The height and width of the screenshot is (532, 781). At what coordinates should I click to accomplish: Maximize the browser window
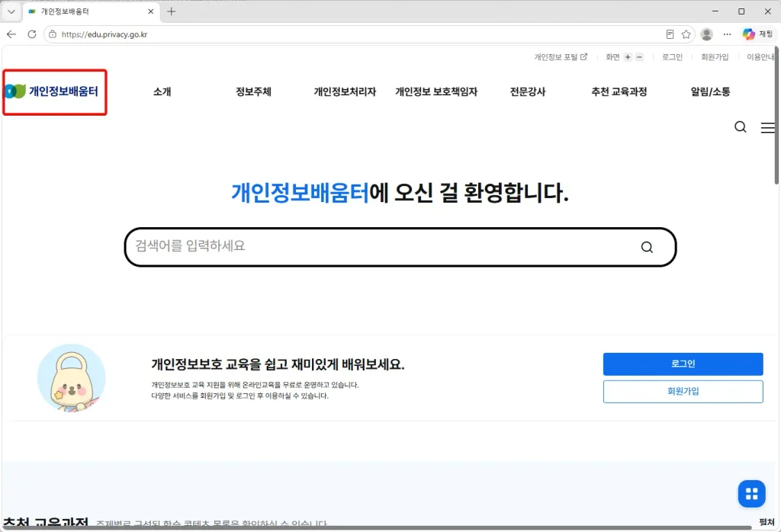tap(741, 11)
